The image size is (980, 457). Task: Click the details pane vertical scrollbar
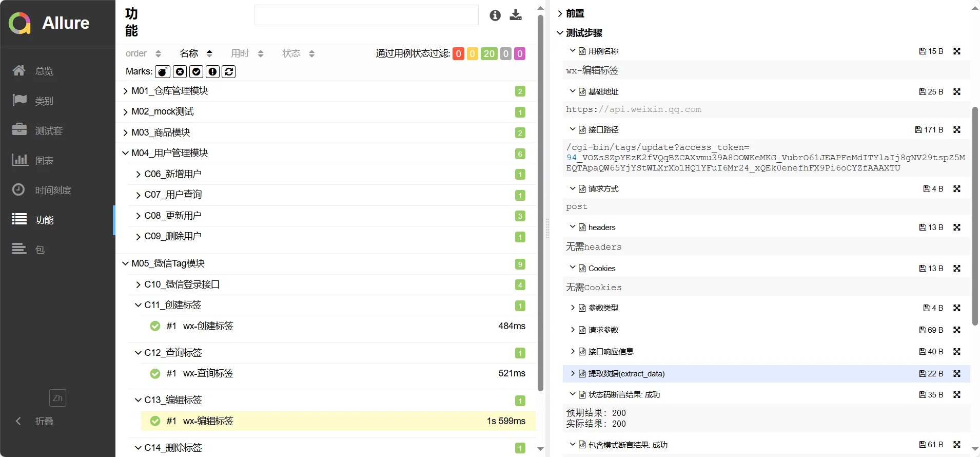(x=975, y=216)
